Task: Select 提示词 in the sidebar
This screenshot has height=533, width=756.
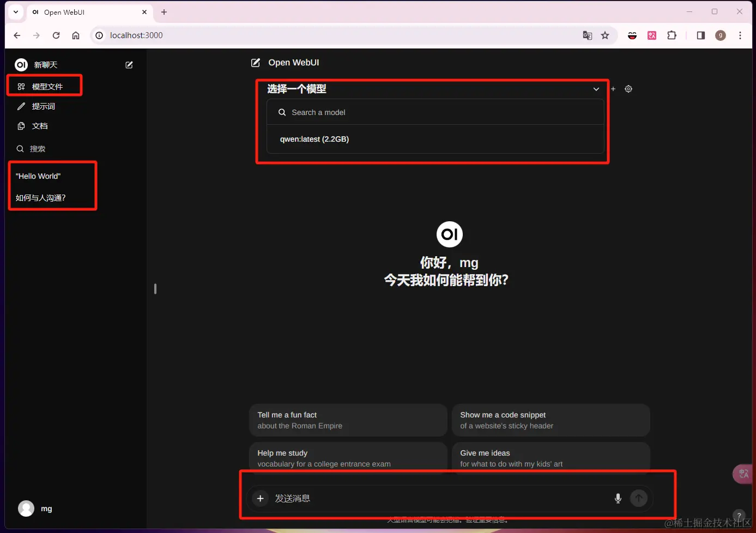Action: click(x=44, y=106)
